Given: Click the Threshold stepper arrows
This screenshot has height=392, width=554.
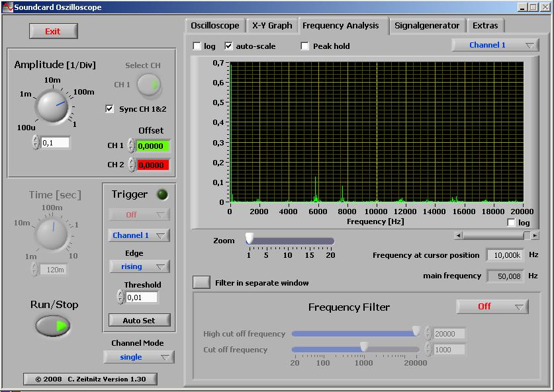Looking at the screenshot, I should (120, 297).
